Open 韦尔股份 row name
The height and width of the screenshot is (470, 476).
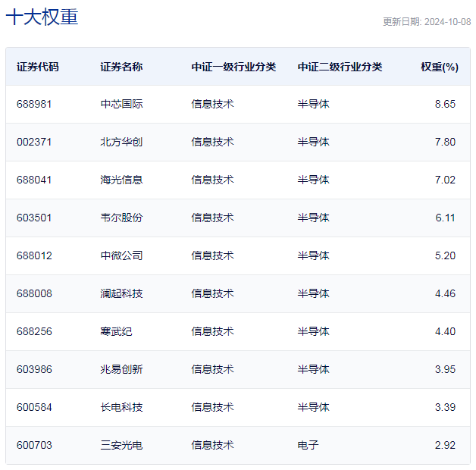pyautogui.click(x=121, y=218)
